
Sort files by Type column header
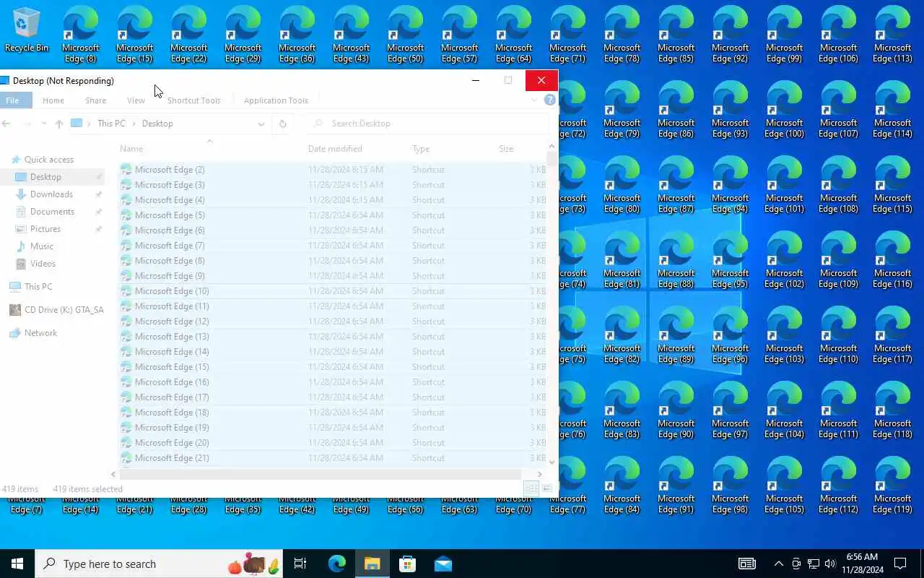click(x=451, y=148)
